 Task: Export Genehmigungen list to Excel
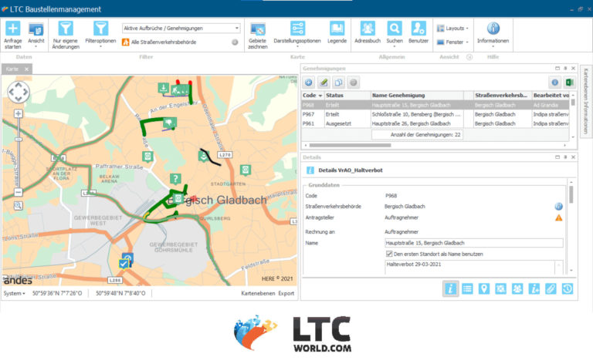(x=569, y=83)
